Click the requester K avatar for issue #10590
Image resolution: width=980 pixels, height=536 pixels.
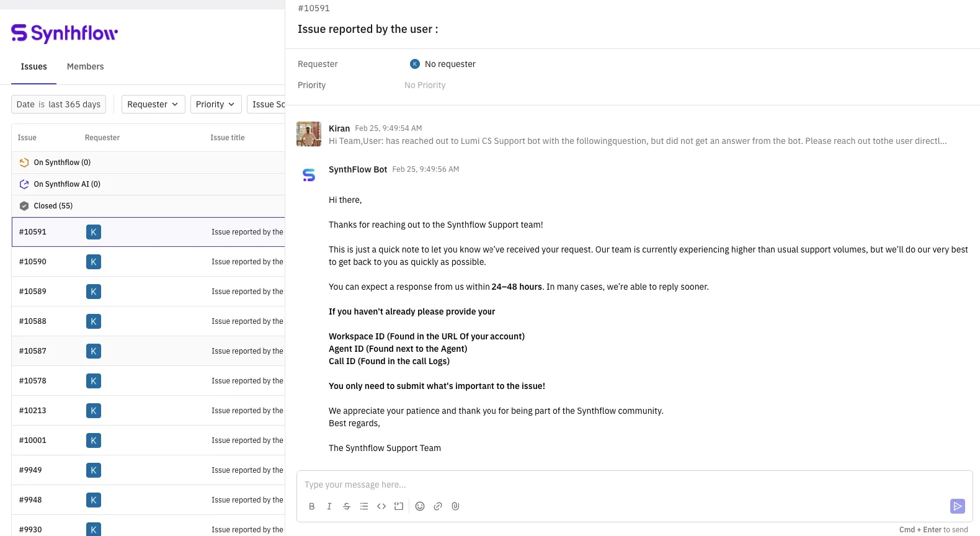point(94,262)
